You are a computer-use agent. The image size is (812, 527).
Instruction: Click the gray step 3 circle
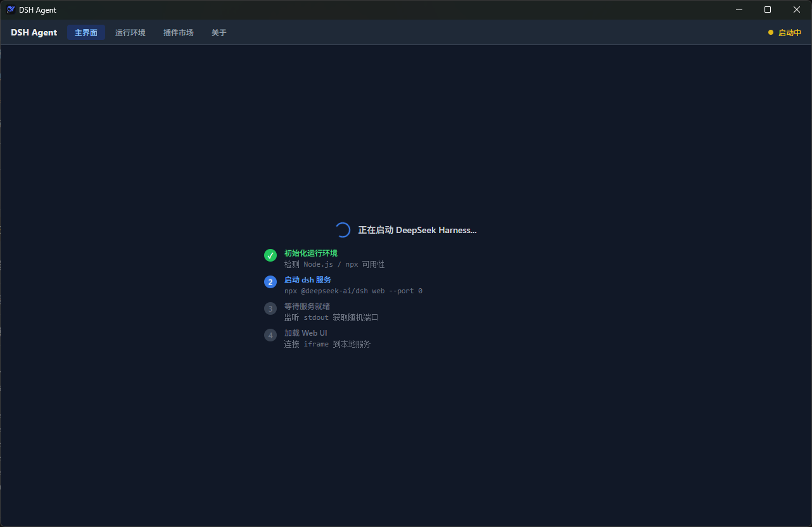(x=270, y=308)
